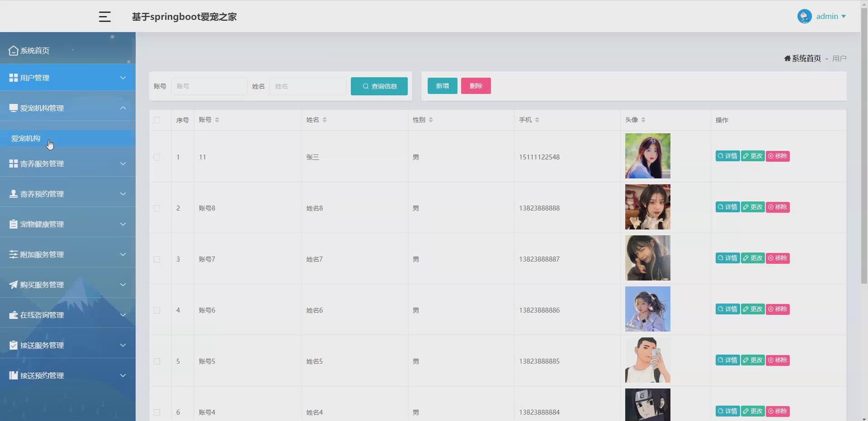
Task: Open avatar thumbnail for 张三
Action: coord(648,156)
